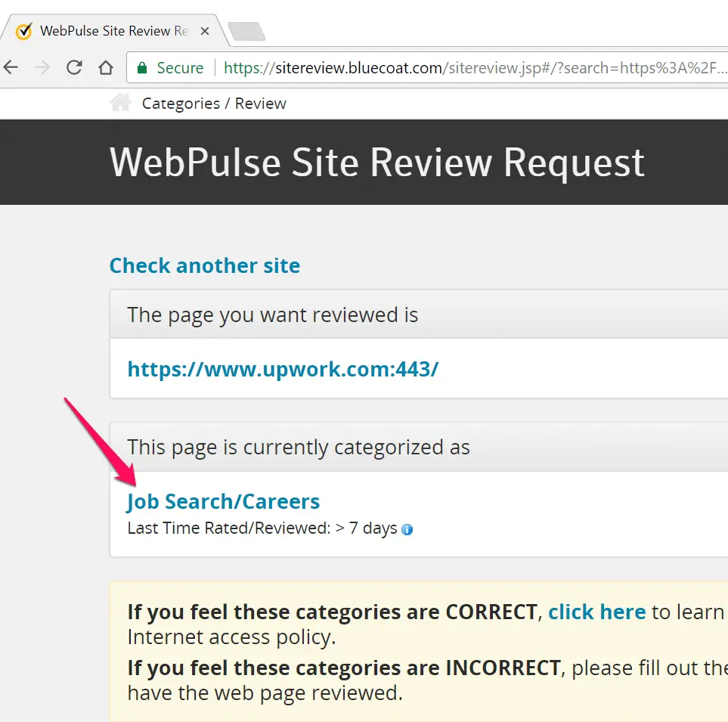Click 'The page you want reviewed is' text
Screen dimensions: 728x722
tap(273, 315)
